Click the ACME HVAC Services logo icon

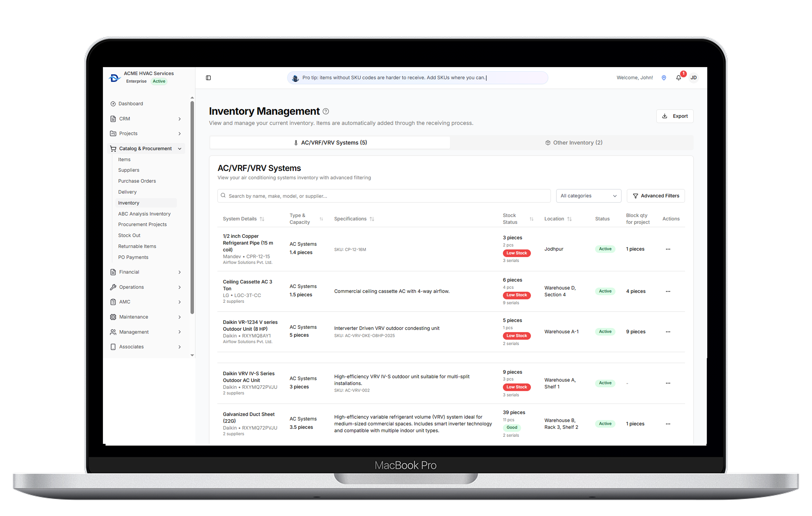coord(115,78)
